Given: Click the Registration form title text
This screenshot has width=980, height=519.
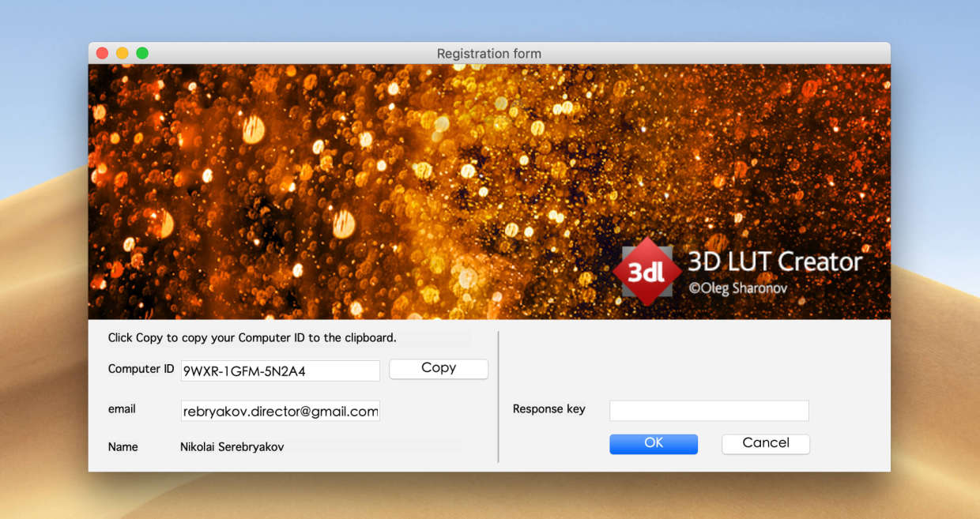Looking at the screenshot, I should (489, 54).
